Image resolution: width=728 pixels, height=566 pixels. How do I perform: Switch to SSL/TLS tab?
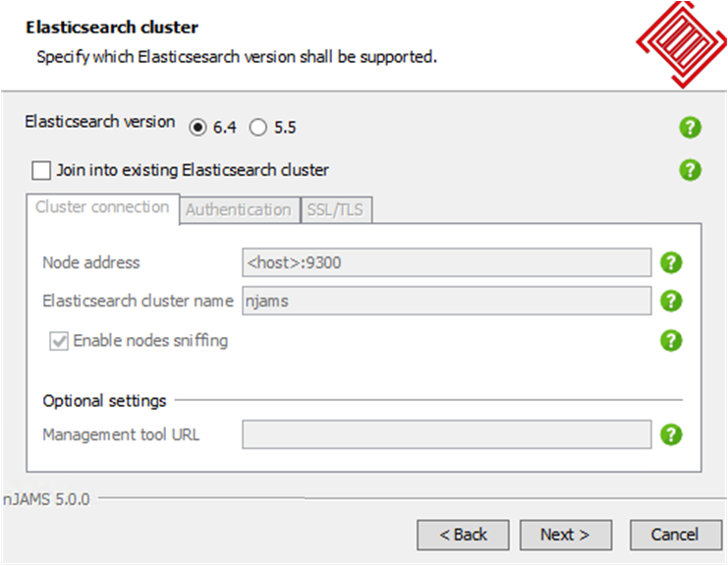pos(336,210)
